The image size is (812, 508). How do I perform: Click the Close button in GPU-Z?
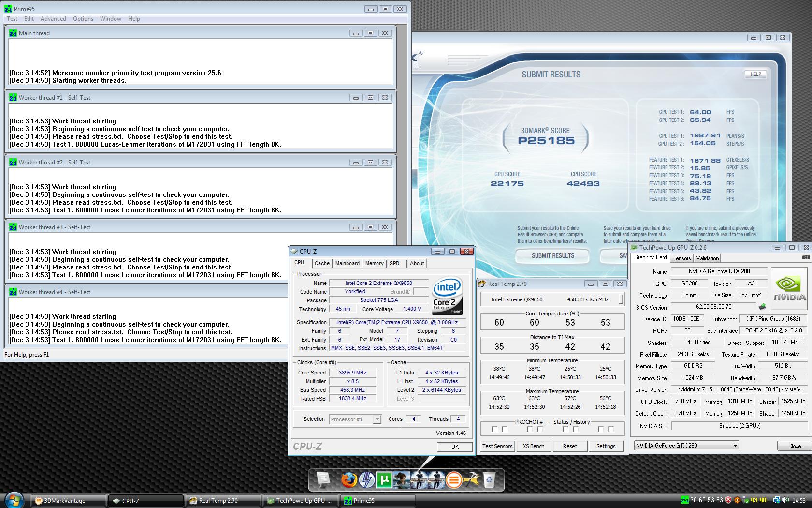click(x=795, y=446)
